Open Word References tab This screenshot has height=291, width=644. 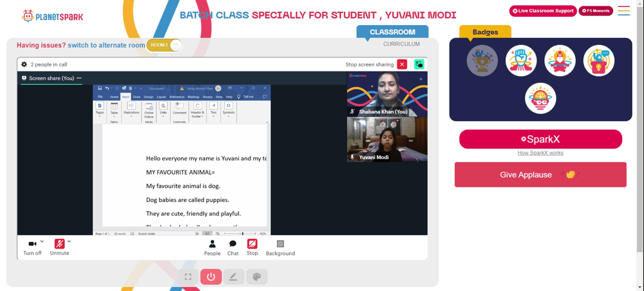(177, 97)
